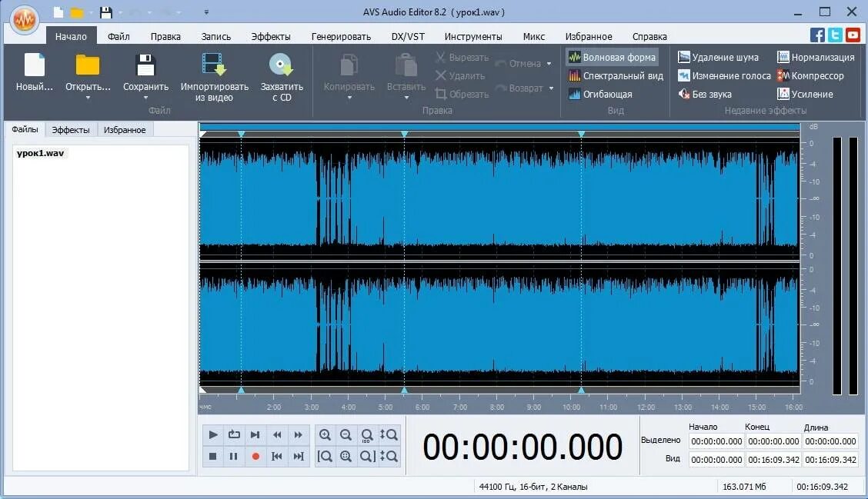Open the Запись ribbon tab
The height and width of the screenshot is (499, 868).
coord(216,36)
